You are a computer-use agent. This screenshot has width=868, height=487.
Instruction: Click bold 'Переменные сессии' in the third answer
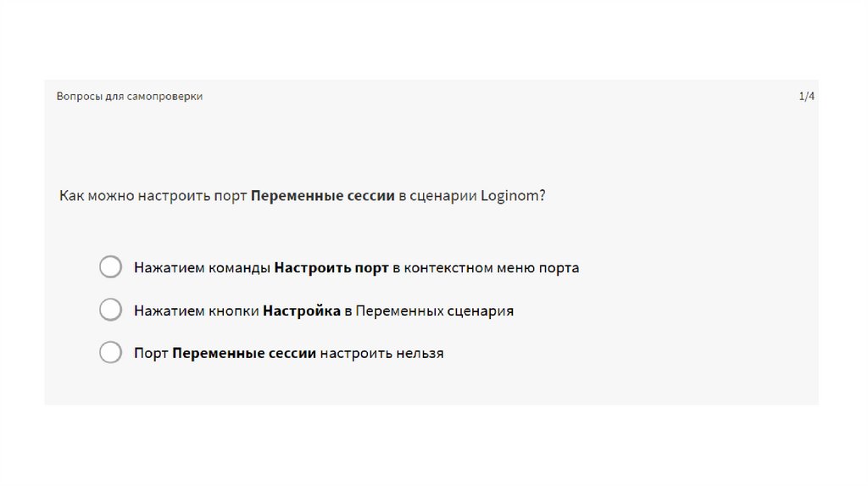point(244,354)
